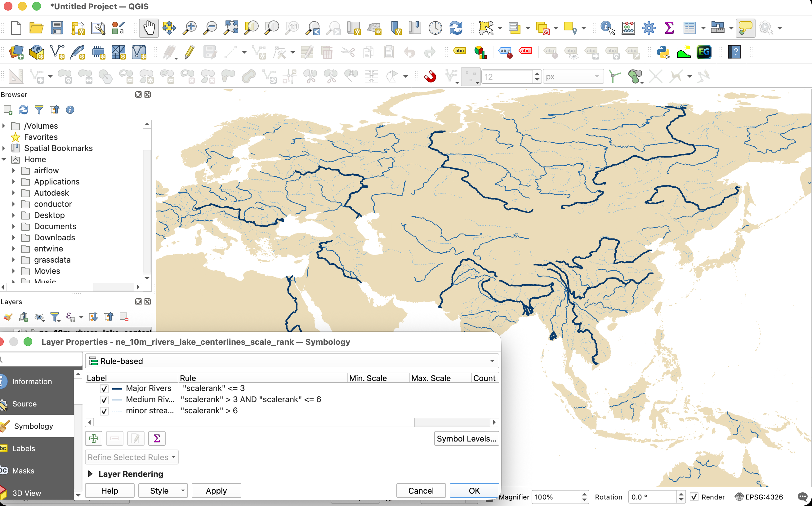Switch to the Information tab
Image resolution: width=812 pixels, height=506 pixels.
(37, 381)
